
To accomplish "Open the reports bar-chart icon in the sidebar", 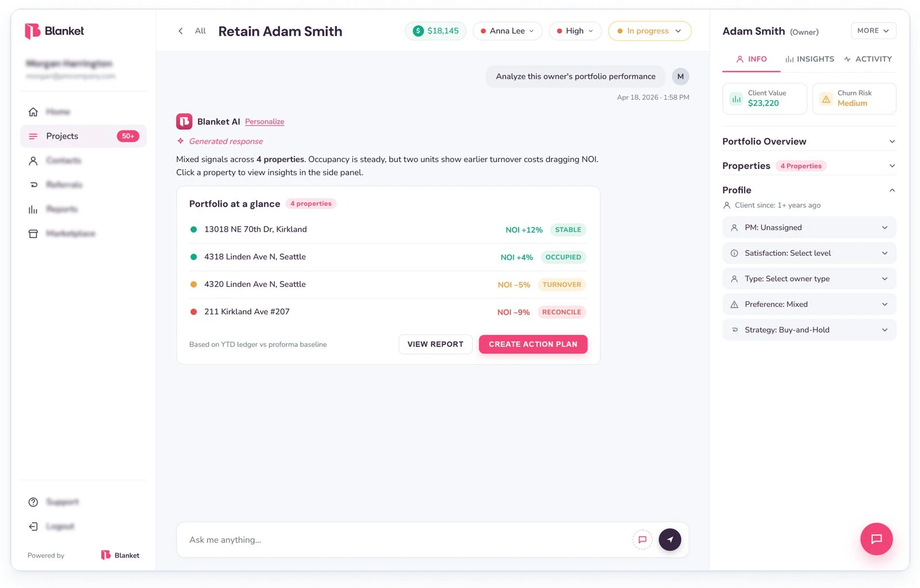I will click(33, 209).
